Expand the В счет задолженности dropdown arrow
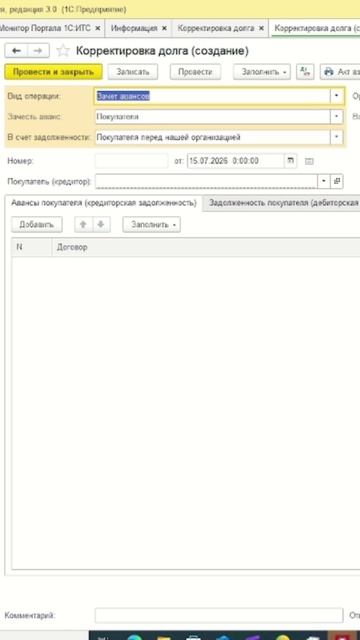 tap(337, 137)
